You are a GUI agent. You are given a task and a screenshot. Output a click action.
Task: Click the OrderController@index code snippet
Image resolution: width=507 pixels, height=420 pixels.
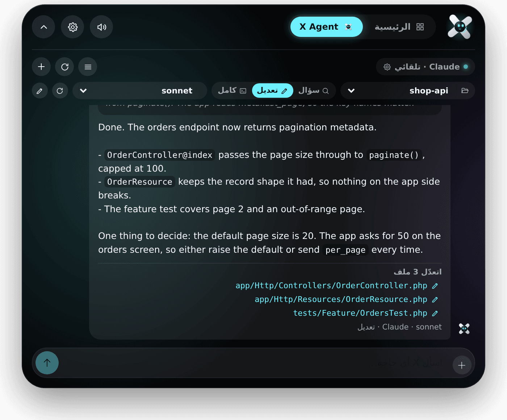(x=160, y=155)
